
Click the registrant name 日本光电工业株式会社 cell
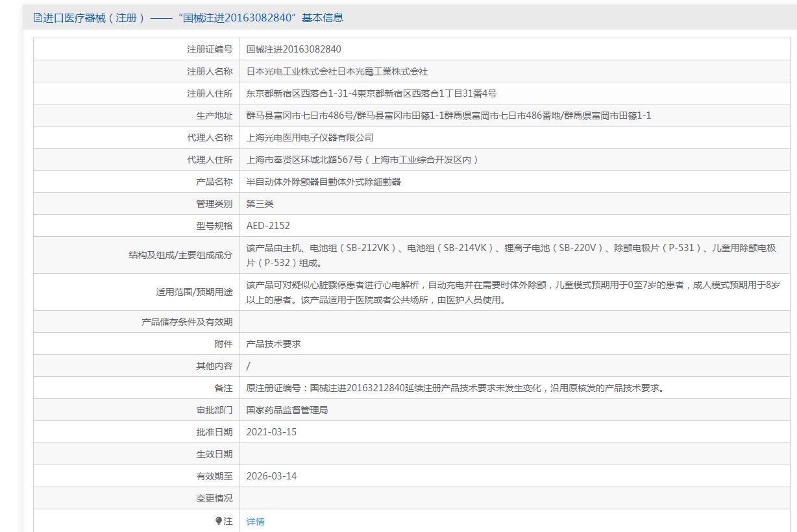point(337,71)
